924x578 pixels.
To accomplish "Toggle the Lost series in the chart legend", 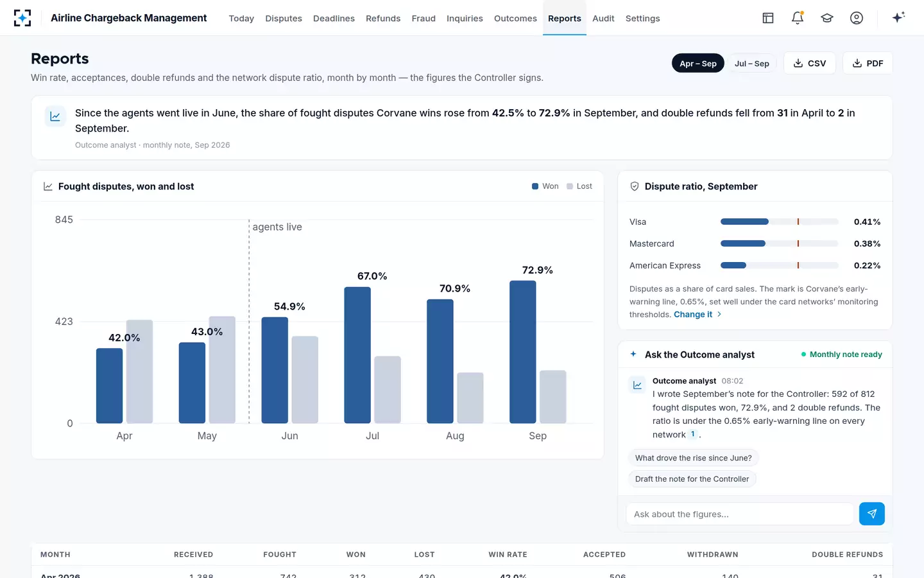I will click(579, 186).
